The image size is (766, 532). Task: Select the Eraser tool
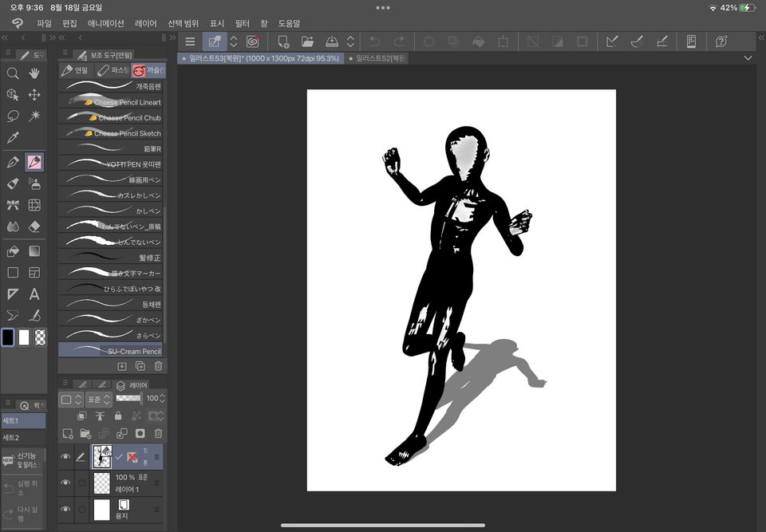tap(34, 227)
